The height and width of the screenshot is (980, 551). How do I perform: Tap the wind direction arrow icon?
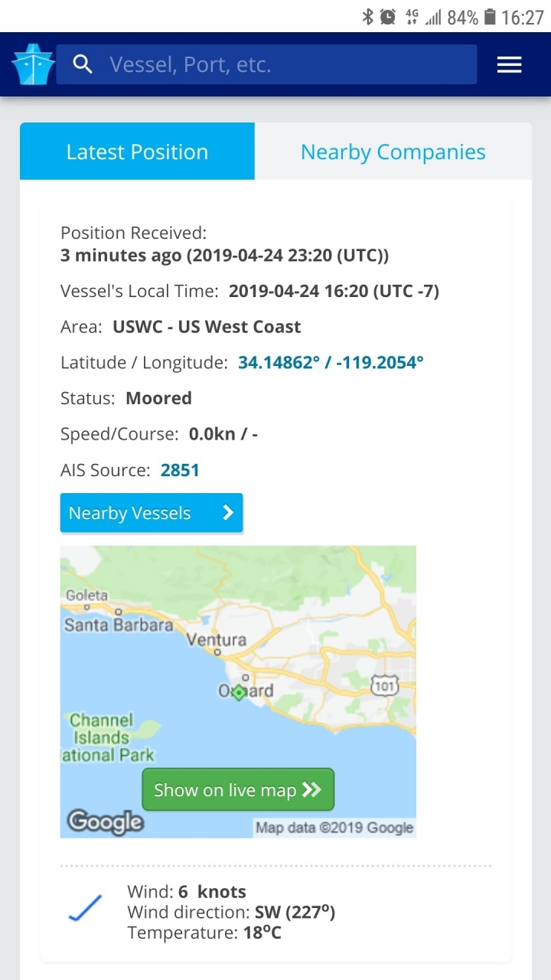pos(85,908)
